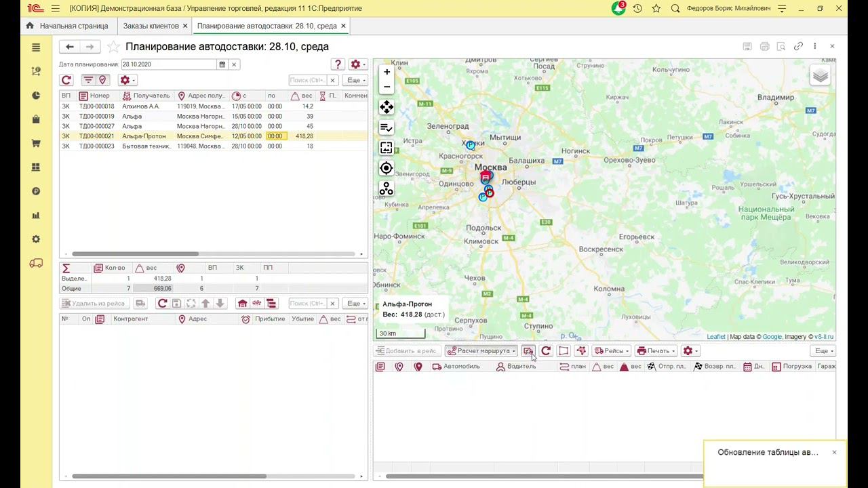Screen dimensions: 868x488
Task: Click the locate target icon on map
Action: pos(387,168)
